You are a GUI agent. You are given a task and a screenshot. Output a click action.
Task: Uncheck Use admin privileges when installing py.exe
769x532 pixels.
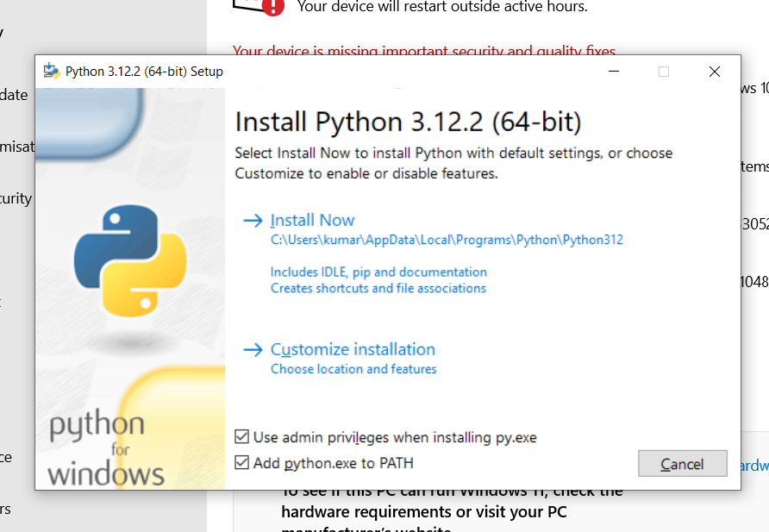point(243,437)
